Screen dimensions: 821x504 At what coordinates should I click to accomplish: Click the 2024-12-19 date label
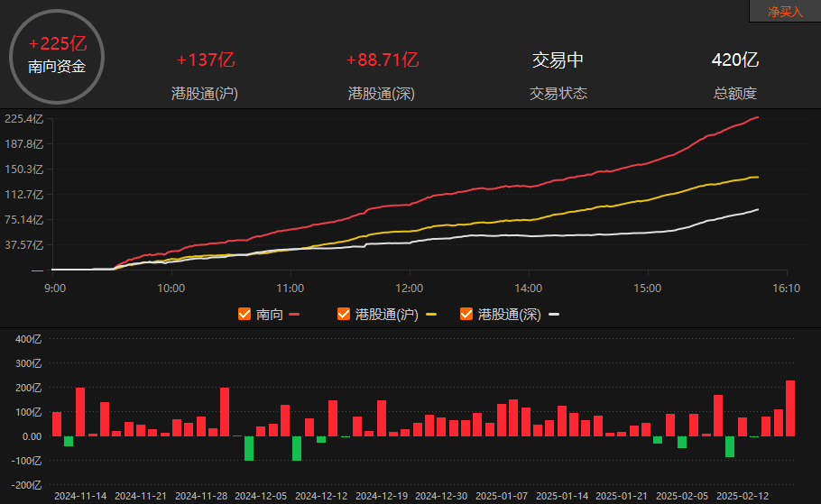click(382, 496)
